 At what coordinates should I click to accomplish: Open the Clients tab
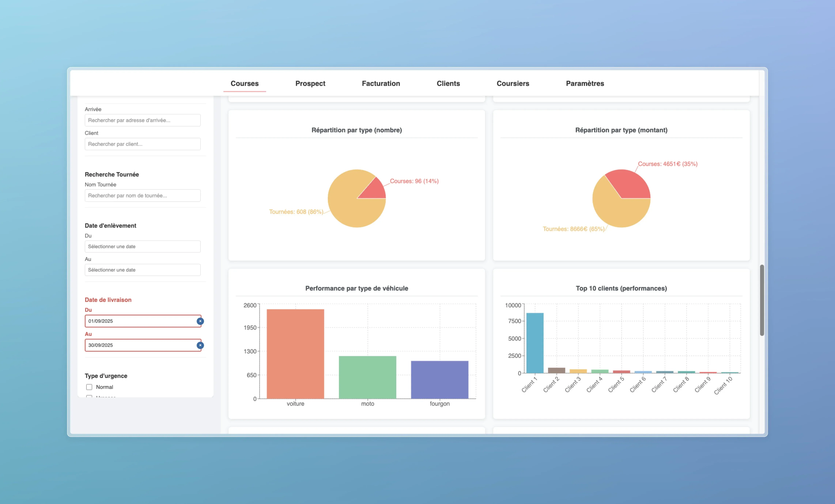(448, 83)
